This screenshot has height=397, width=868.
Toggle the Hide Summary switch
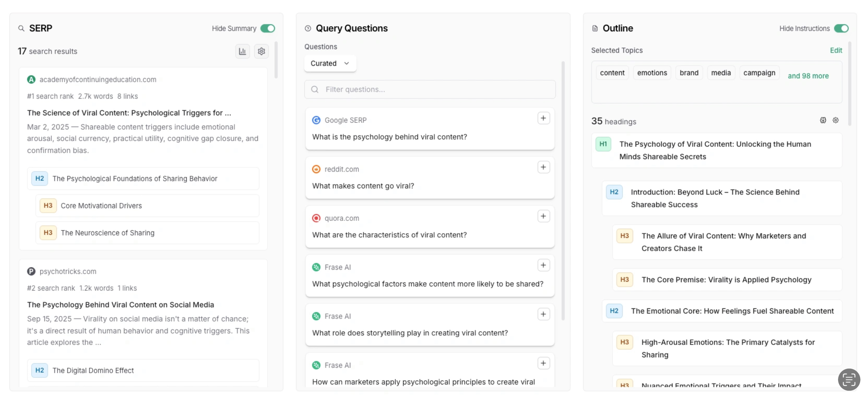267,28
